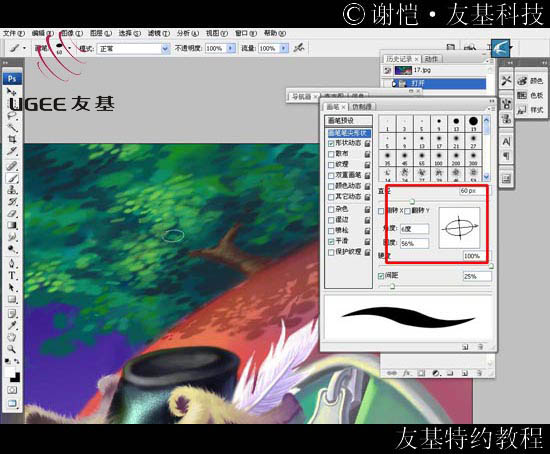Select the Brush tool in the toolbox
The width and height of the screenshot is (550, 454).
[12, 178]
